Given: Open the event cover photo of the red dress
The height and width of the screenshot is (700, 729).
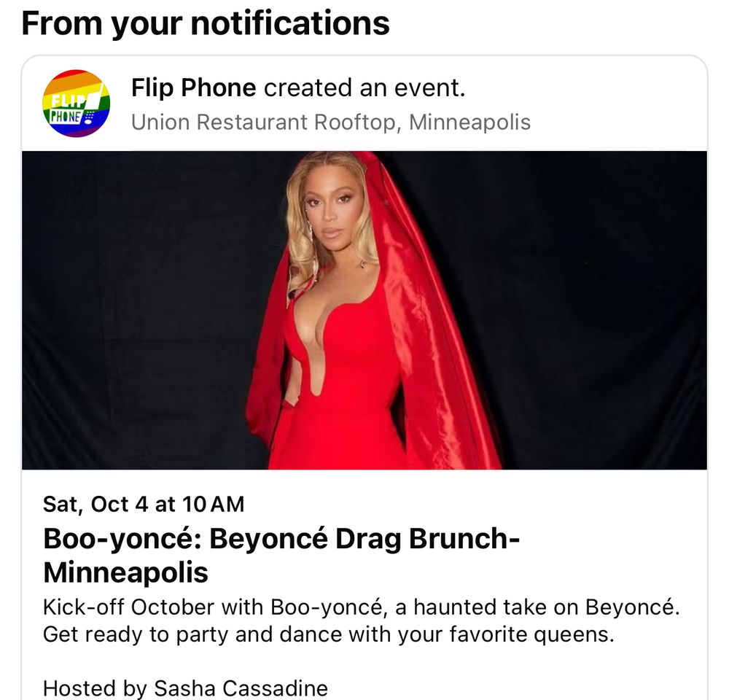Looking at the screenshot, I should click(364, 310).
